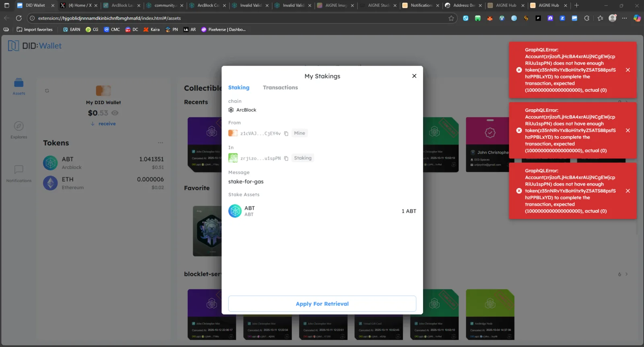Open the purple R extension icon
Image resolution: width=644 pixels, height=347 pixels.
(x=550, y=18)
